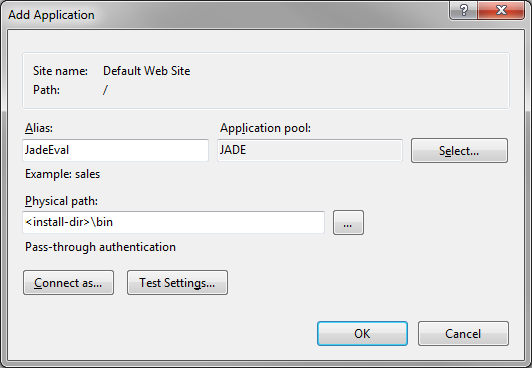The height and width of the screenshot is (368, 532).
Task: Click into the Alias field containing JadeEval
Action: [x=115, y=150]
